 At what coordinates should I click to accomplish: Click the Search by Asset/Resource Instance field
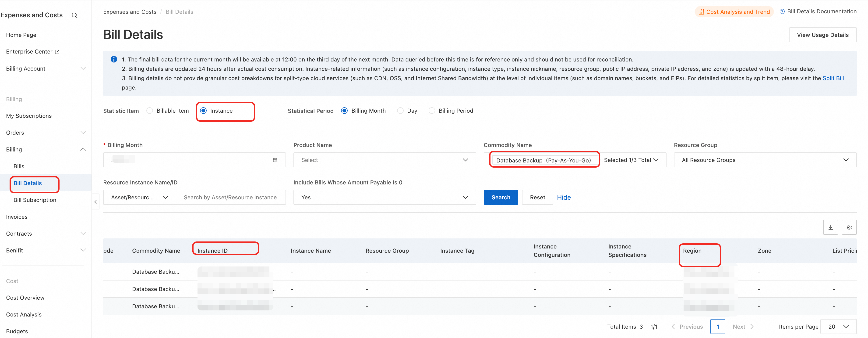(231, 197)
